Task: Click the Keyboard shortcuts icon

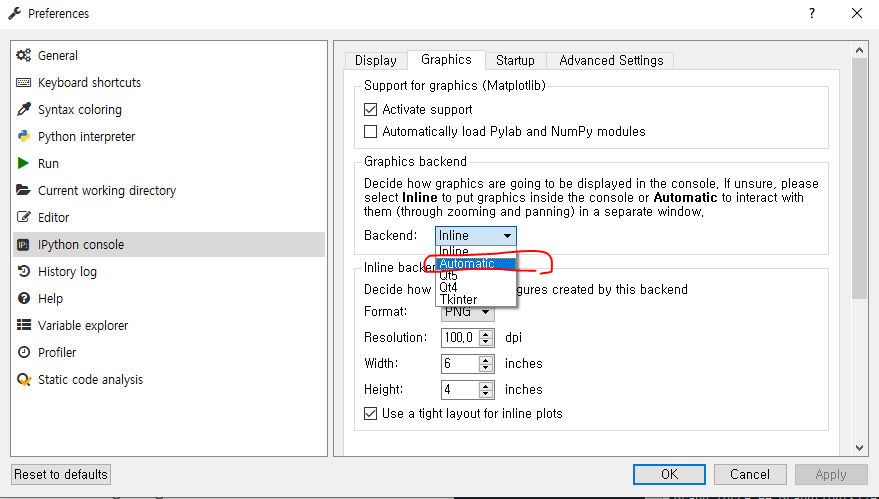Action: (24, 83)
